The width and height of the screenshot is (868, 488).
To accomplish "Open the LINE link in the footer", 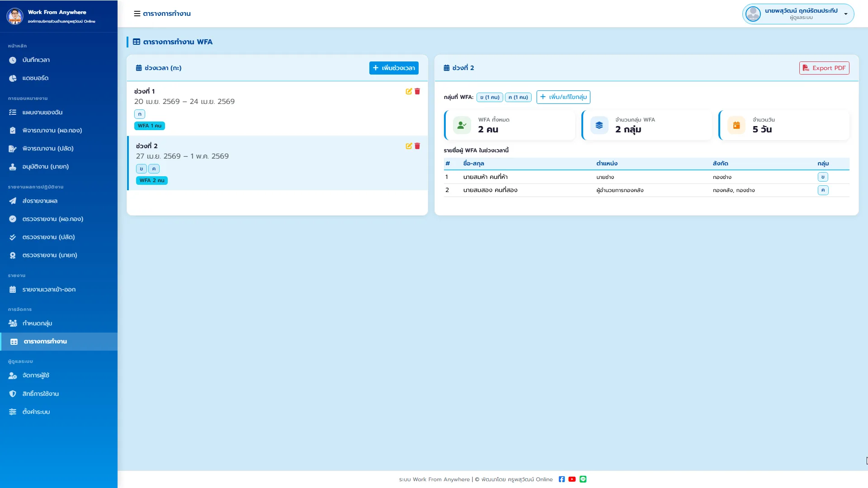I will [x=583, y=479].
